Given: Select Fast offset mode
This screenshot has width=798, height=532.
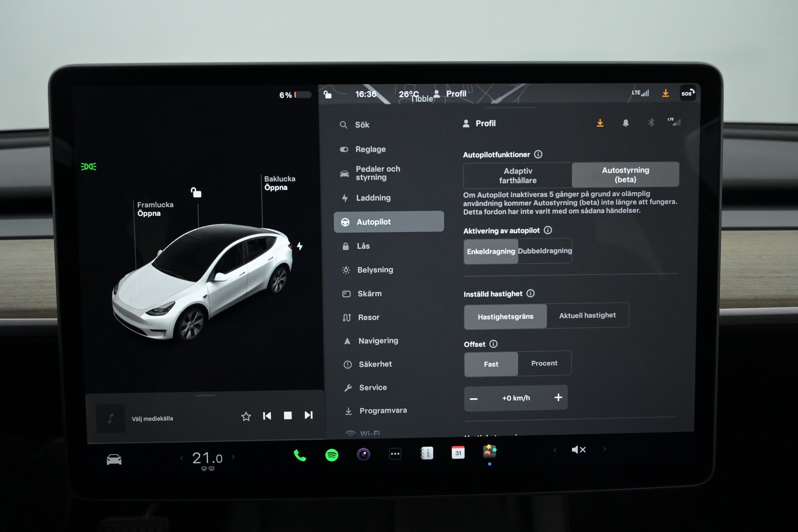Looking at the screenshot, I should [491, 364].
